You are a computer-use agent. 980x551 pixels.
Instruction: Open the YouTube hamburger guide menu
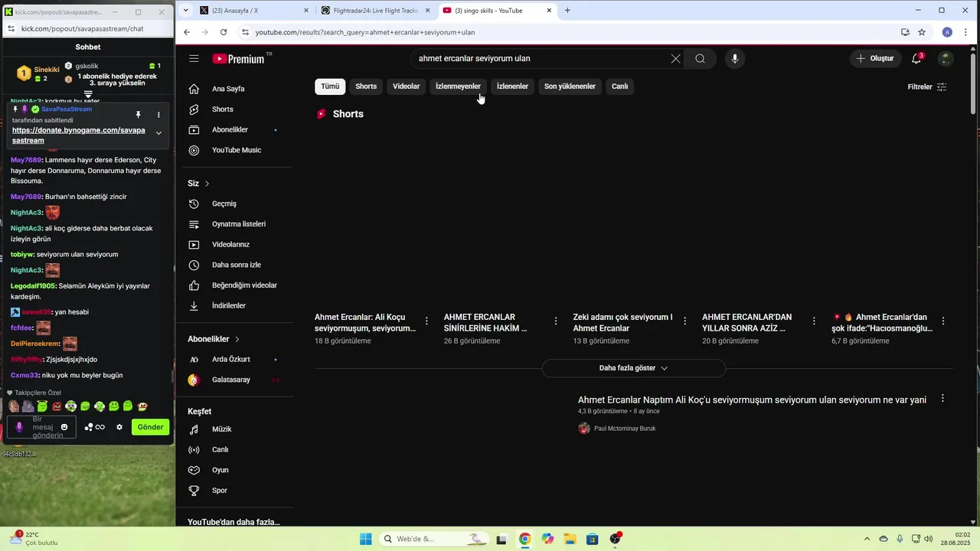(x=194, y=59)
